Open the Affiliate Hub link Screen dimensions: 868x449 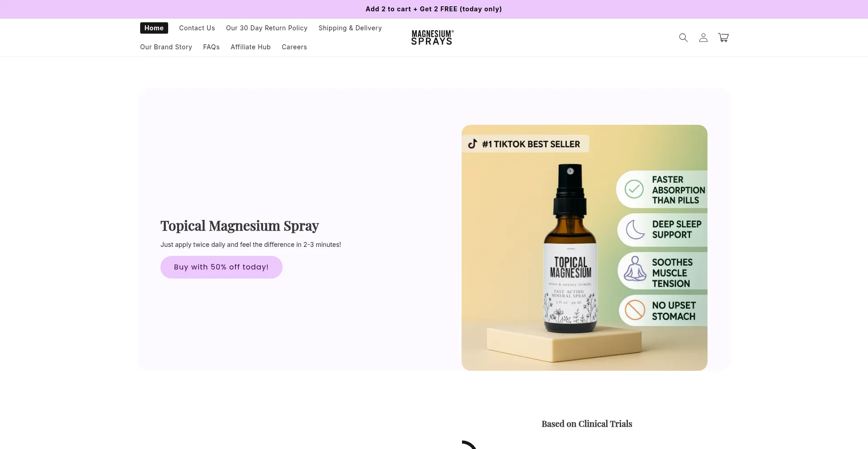click(250, 47)
